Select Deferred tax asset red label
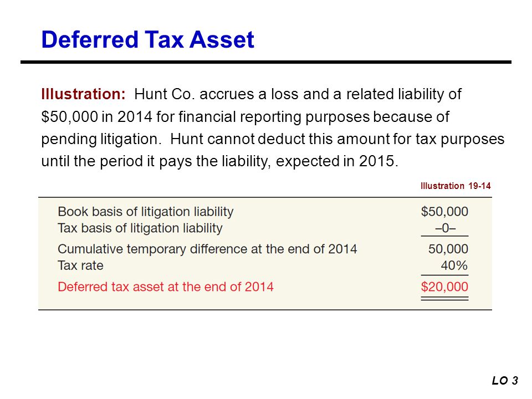 coord(166,287)
